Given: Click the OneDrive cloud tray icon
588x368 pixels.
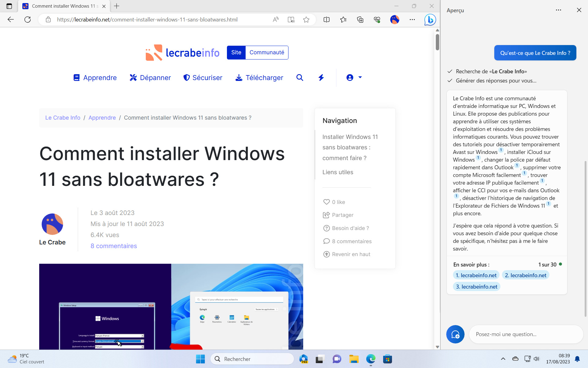Looking at the screenshot, I should point(515,359).
